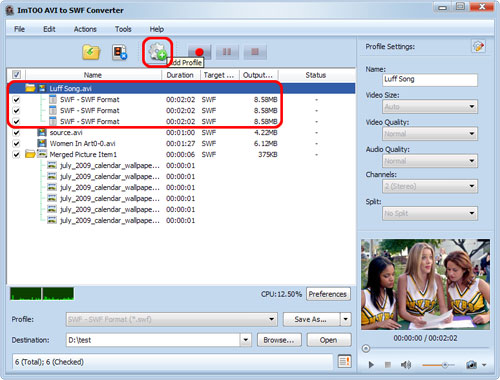This screenshot has height=380, width=500.
Task: Uncheck Women In Art0-0.avi checkbox
Action: pyautogui.click(x=16, y=143)
